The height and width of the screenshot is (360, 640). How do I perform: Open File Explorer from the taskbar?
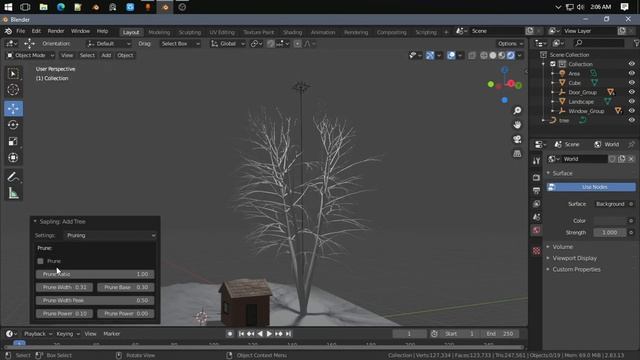point(43,7)
